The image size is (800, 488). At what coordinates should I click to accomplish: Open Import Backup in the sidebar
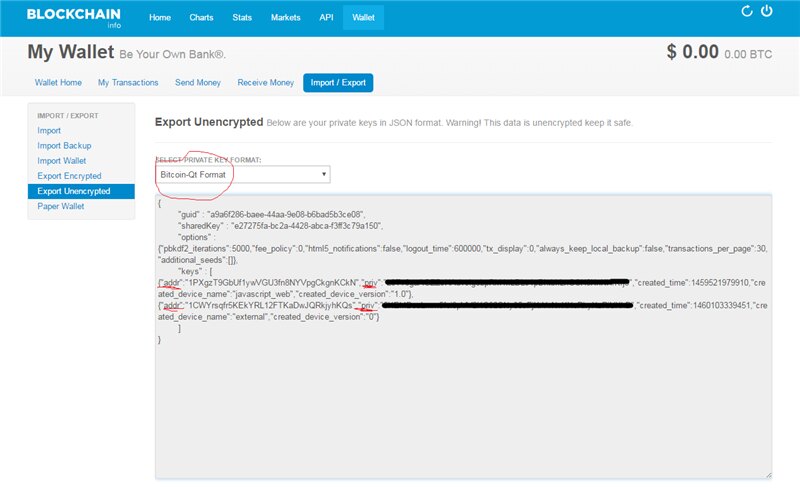coord(64,146)
